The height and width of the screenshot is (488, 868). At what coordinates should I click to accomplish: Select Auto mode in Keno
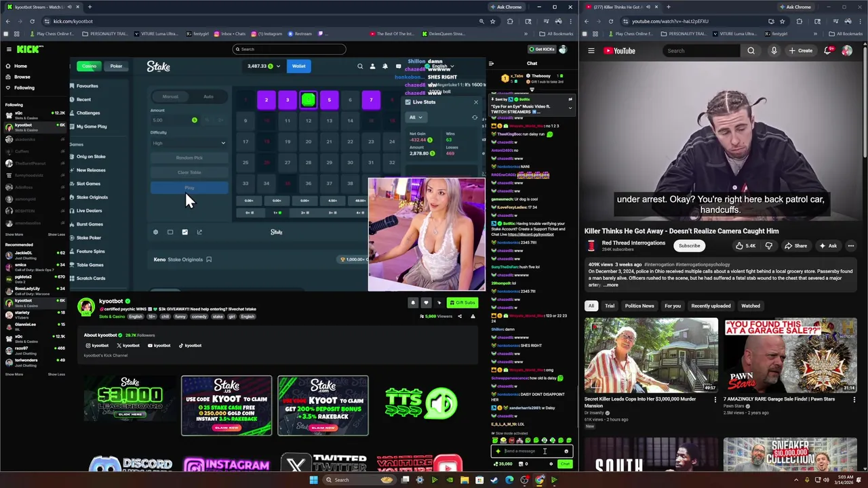pyautogui.click(x=208, y=97)
